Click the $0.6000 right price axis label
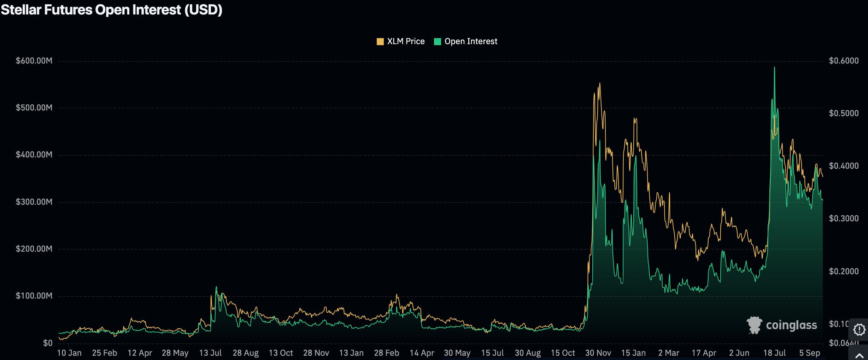The height and width of the screenshot is (360, 868). 844,61
